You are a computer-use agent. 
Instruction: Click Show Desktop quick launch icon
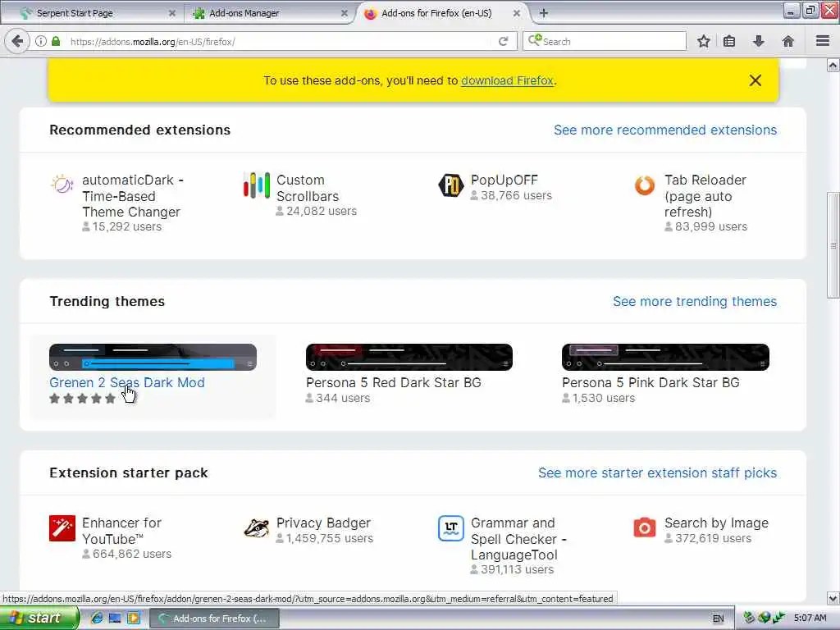tap(115, 619)
